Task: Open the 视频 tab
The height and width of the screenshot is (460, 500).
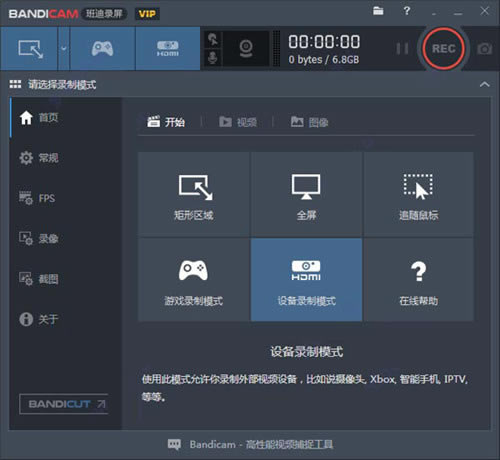Action: pos(238,122)
